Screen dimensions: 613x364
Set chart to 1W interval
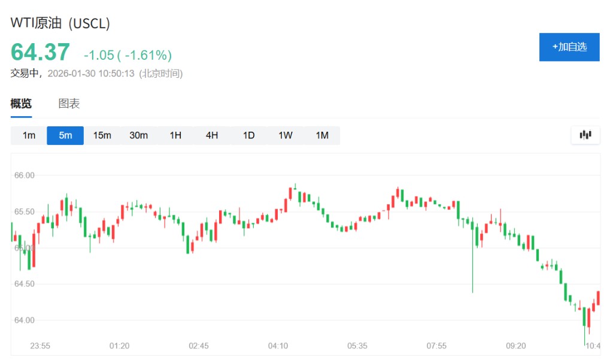285,135
